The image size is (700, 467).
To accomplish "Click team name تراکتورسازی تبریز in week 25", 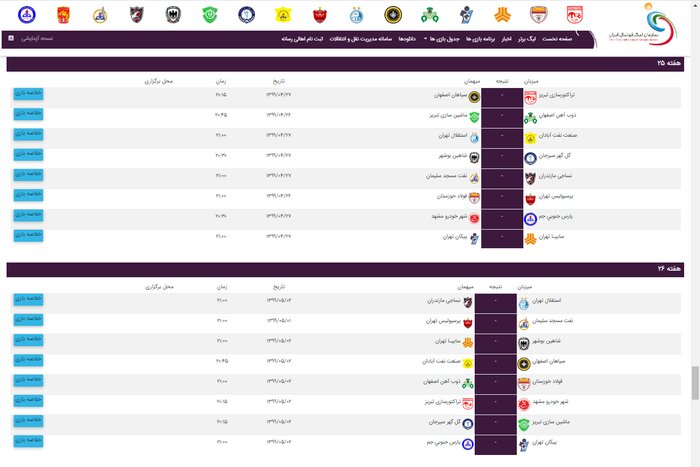I will pyautogui.click(x=557, y=95).
